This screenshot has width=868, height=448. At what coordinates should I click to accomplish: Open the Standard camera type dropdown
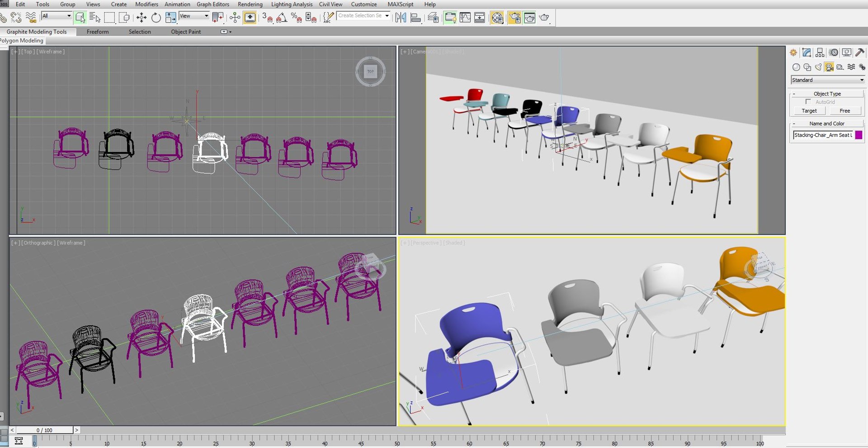click(828, 80)
